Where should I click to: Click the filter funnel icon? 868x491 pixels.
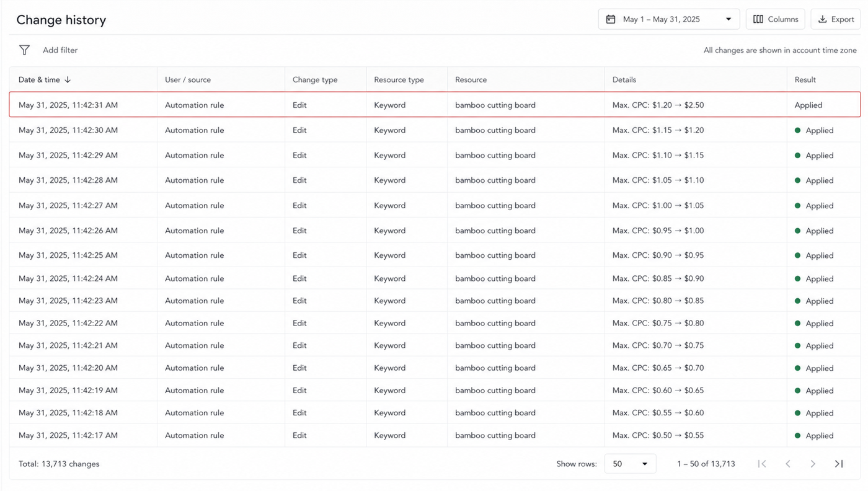pyautogui.click(x=24, y=50)
